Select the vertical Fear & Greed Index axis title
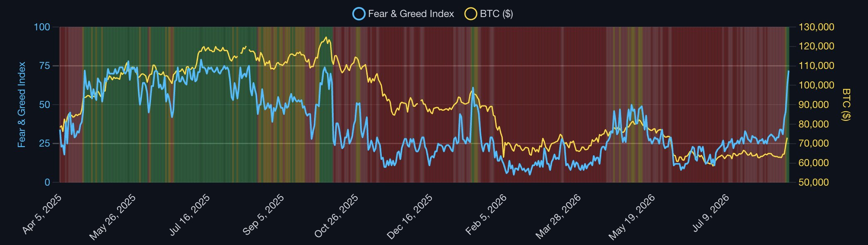This screenshot has height=245, width=868. 22,105
